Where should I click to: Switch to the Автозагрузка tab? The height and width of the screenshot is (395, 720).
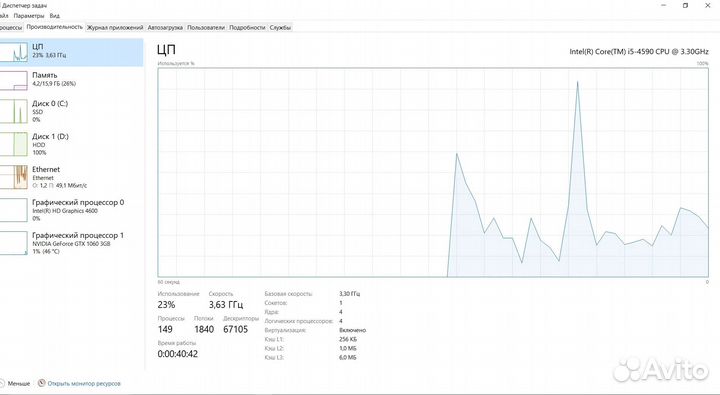tap(165, 28)
